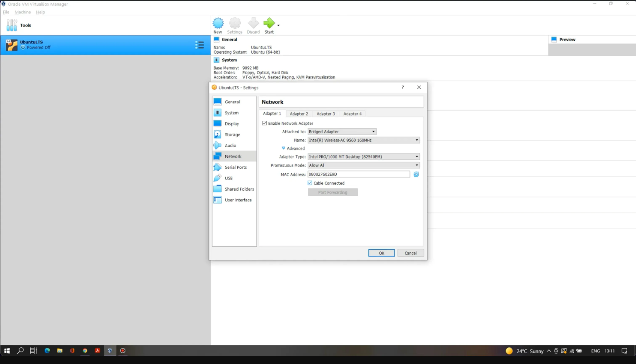
Task: Toggle the Cable Connected checkbox
Action: tap(310, 183)
